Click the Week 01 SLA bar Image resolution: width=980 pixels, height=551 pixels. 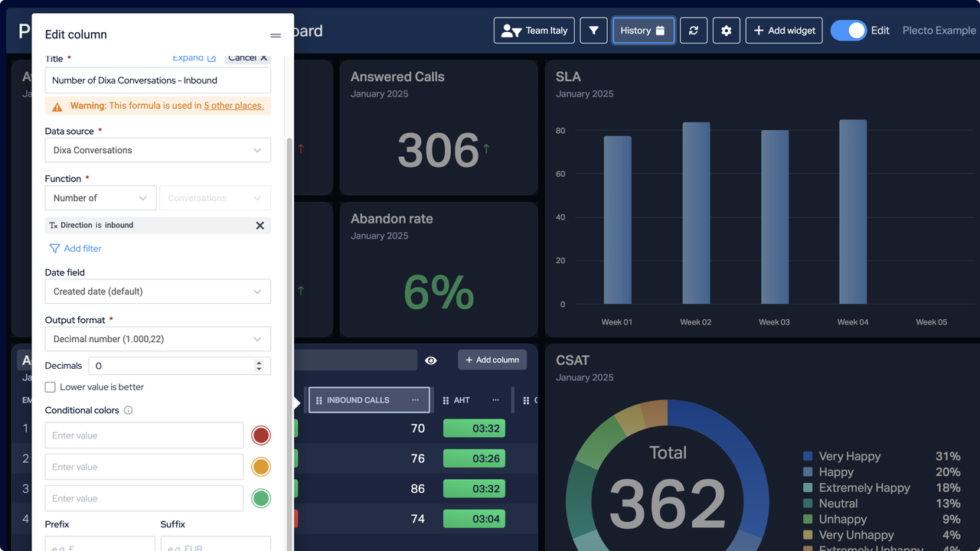click(x=617, y=220)
